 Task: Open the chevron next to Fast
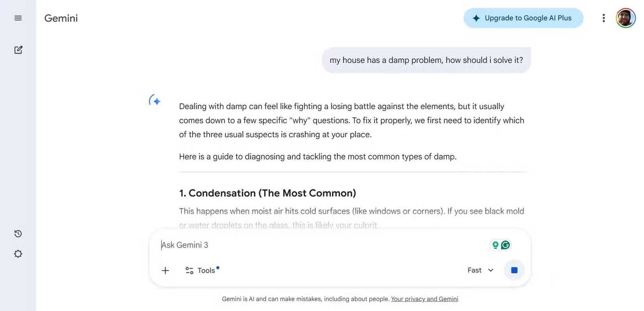click(491, 270)
